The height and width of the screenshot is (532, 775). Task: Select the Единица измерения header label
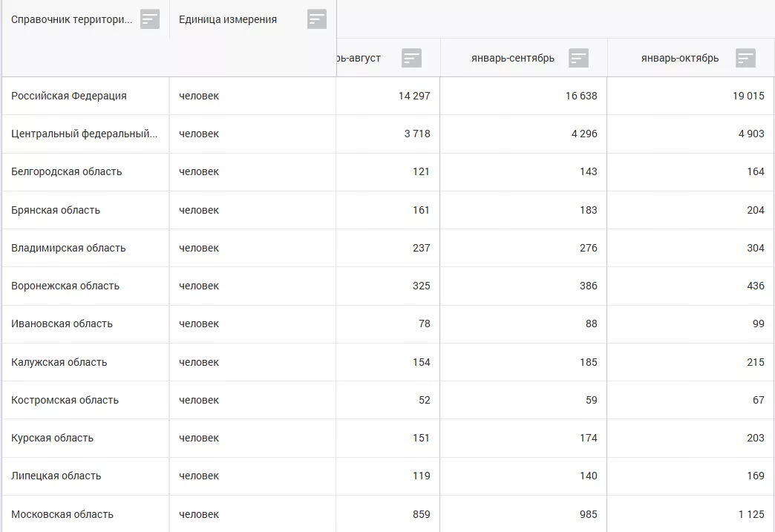point(228,20)
